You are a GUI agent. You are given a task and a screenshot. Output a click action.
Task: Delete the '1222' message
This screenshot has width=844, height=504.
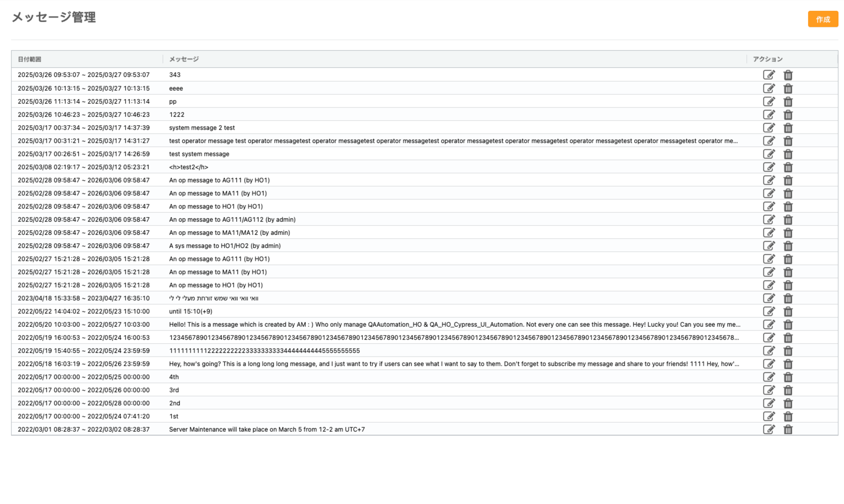pos(788,115)
